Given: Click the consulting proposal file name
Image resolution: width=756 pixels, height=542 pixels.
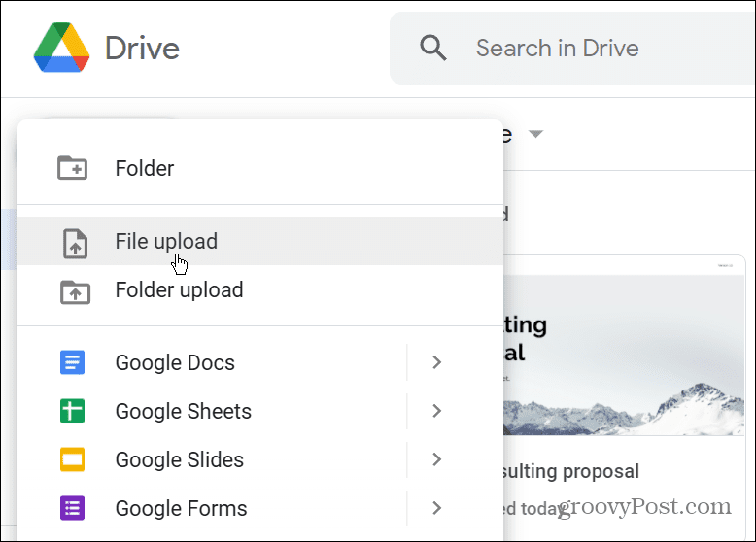Looking at the screenshot, I should click(570, 472).
